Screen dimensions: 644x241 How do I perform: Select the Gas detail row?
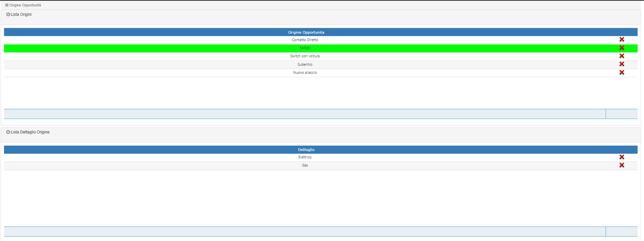click(x=321, y=165)
